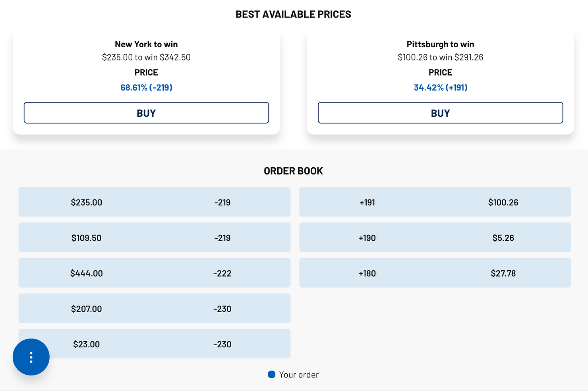Select the $444.00 at -222 order row
This screenshot has height=391, width=588.
point(155,273)
